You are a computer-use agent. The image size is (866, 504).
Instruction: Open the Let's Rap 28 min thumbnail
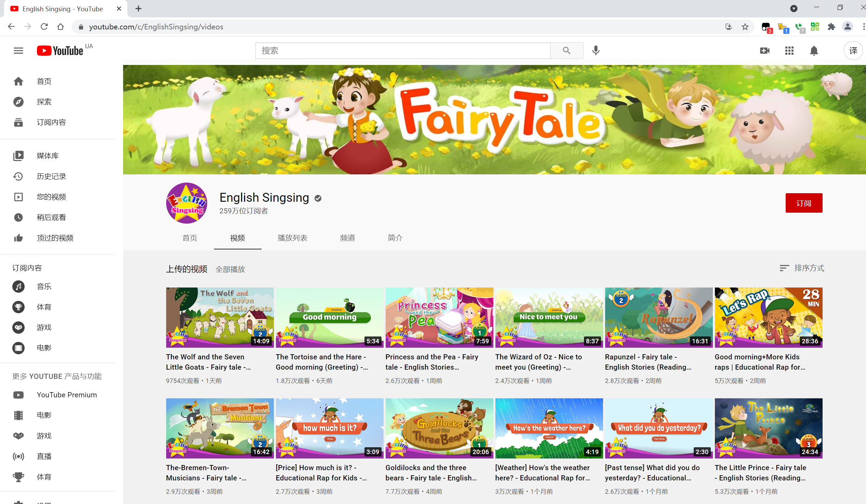pos(769,317)
